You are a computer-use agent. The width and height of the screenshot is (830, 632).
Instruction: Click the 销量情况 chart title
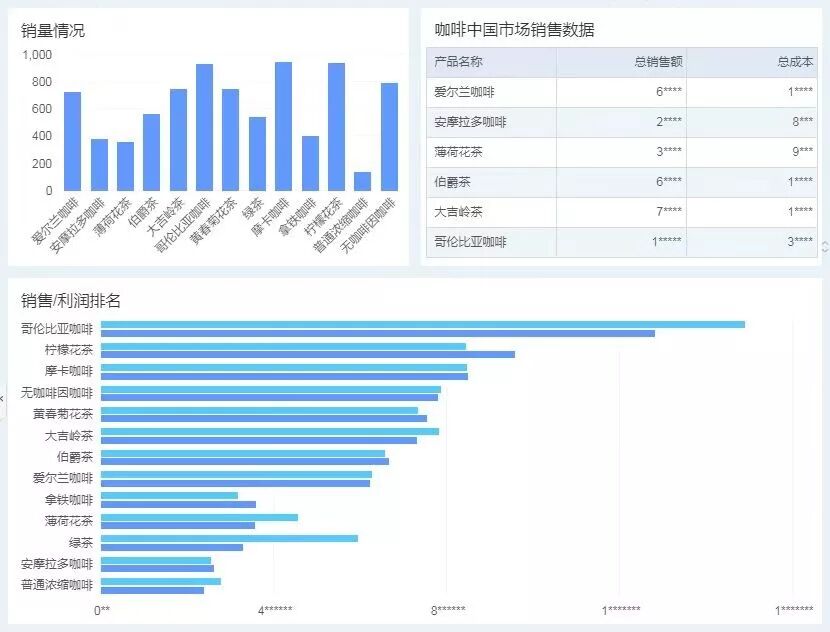click(x=53, y=31)
